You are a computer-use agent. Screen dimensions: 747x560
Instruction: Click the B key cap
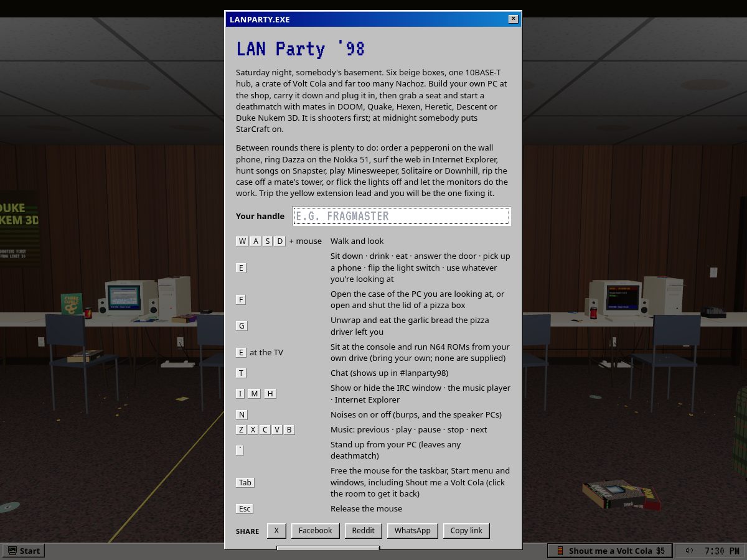click(289, 429)
